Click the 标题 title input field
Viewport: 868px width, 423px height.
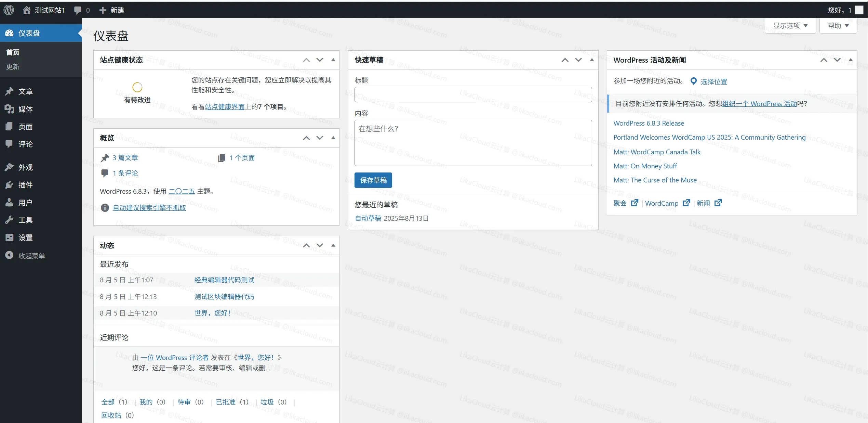coord(473,94)
